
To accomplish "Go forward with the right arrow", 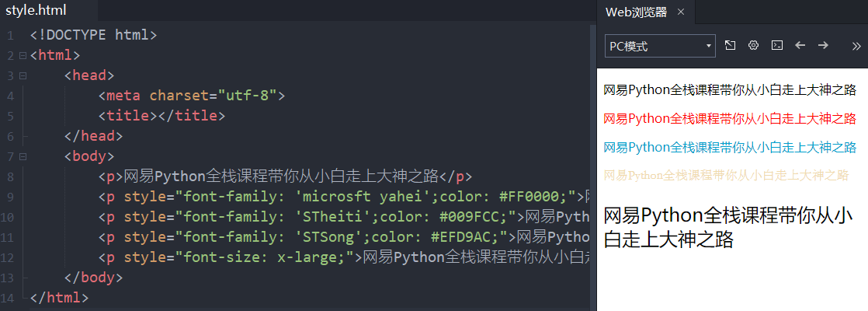I will (824, 46).
